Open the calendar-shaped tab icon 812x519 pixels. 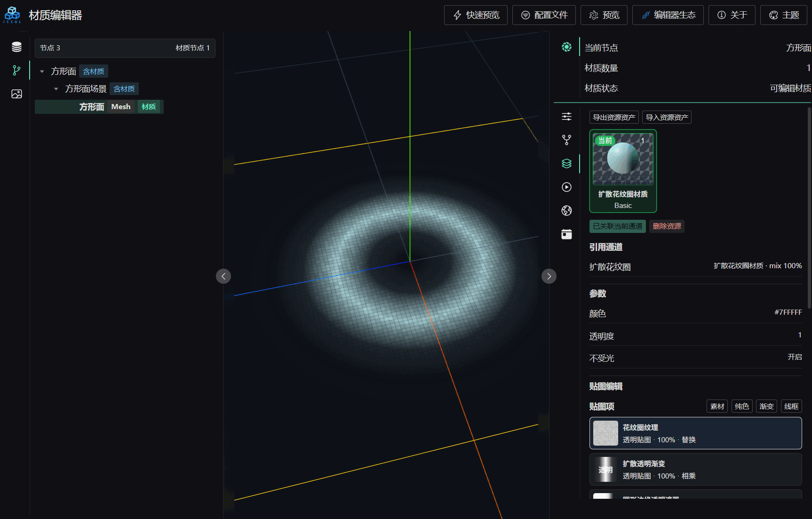566,234
